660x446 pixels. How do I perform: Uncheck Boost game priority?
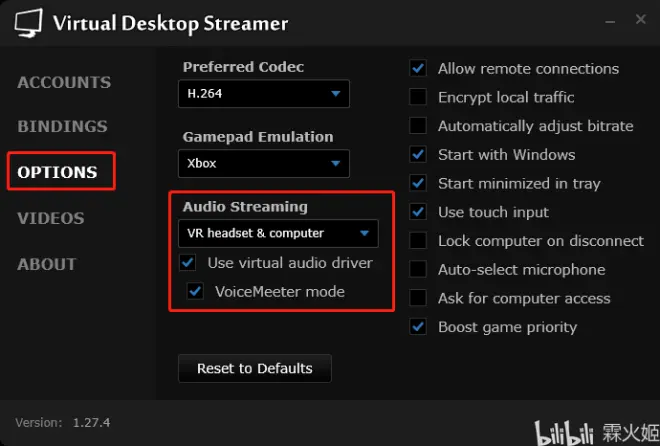tap(418, 327)
